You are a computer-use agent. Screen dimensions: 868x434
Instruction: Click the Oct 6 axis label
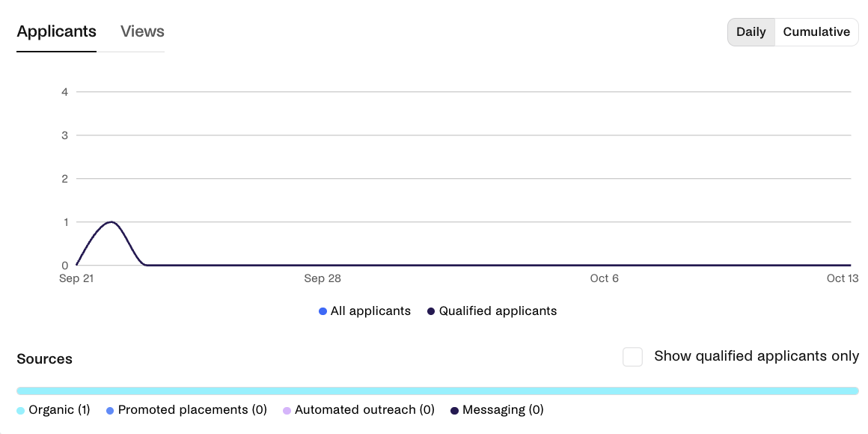click(x=605, y=278)
